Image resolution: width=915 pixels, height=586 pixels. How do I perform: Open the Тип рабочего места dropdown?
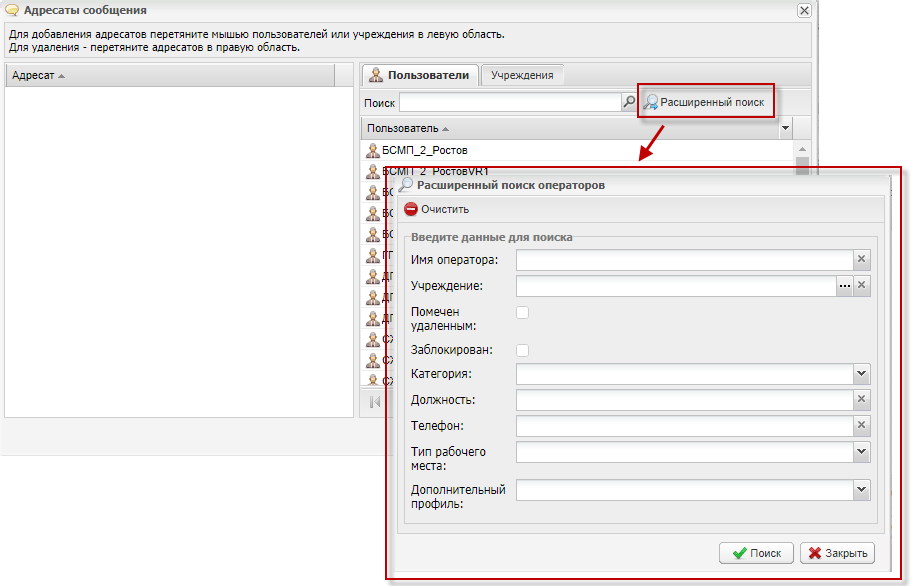(862, 452)
